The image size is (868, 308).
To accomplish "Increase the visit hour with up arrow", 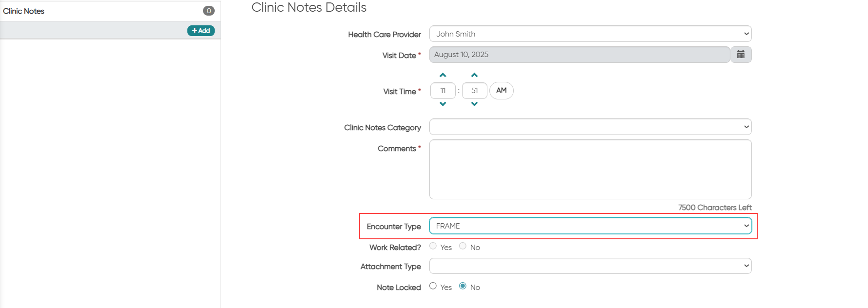I will pos(443,75).
